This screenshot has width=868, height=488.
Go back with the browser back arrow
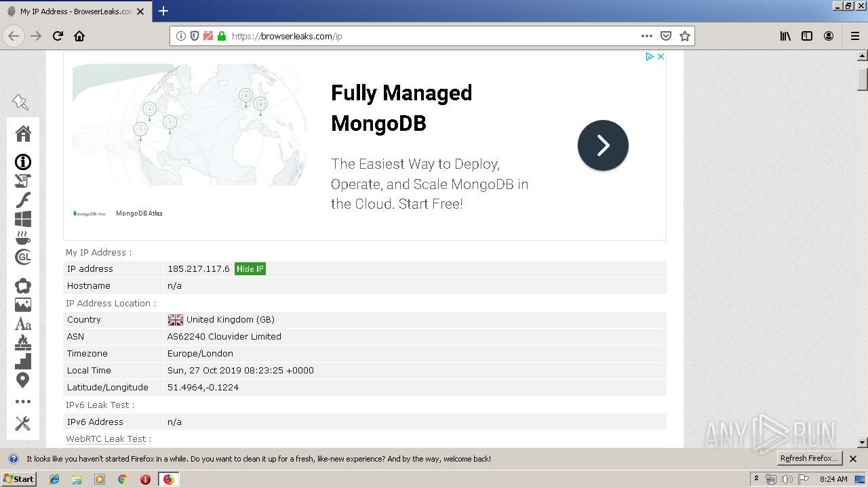[14, 36]
